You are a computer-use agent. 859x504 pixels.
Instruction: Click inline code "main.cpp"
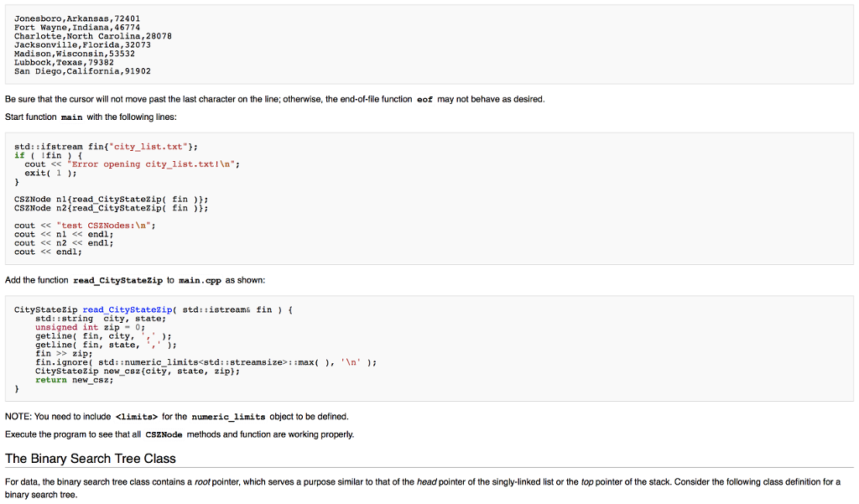click(200, 280)
